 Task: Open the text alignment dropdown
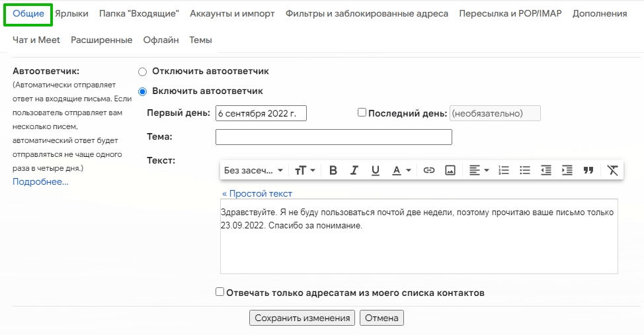tap(479, 170)
